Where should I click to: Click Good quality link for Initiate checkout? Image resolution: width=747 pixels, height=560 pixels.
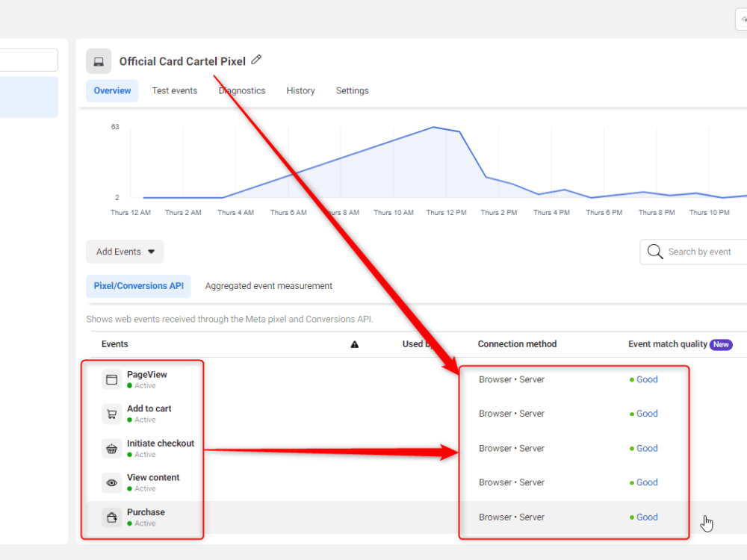(x=647, y=448)
